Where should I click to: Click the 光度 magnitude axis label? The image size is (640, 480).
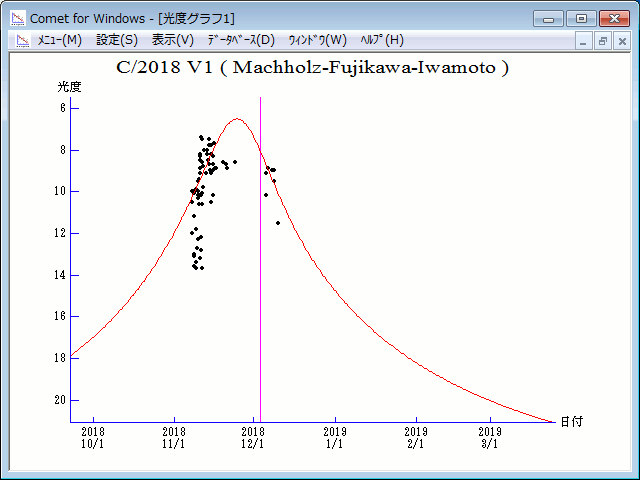click(69, 88)
